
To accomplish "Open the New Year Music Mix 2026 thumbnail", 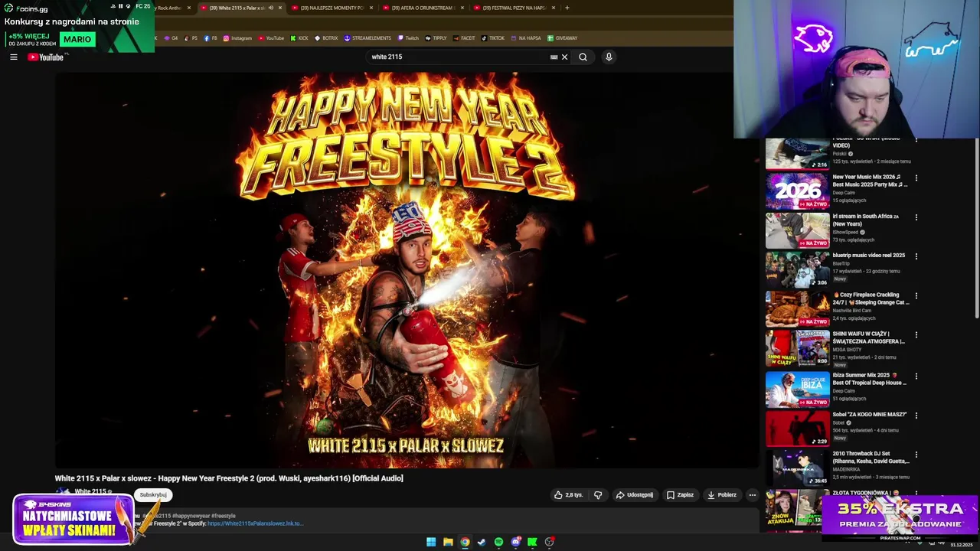I will point(797,191).
